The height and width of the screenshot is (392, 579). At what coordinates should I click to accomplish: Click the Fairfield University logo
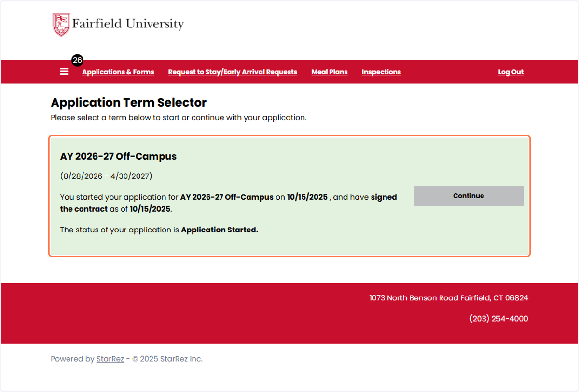pyautogui.click(x=118, y=25)
